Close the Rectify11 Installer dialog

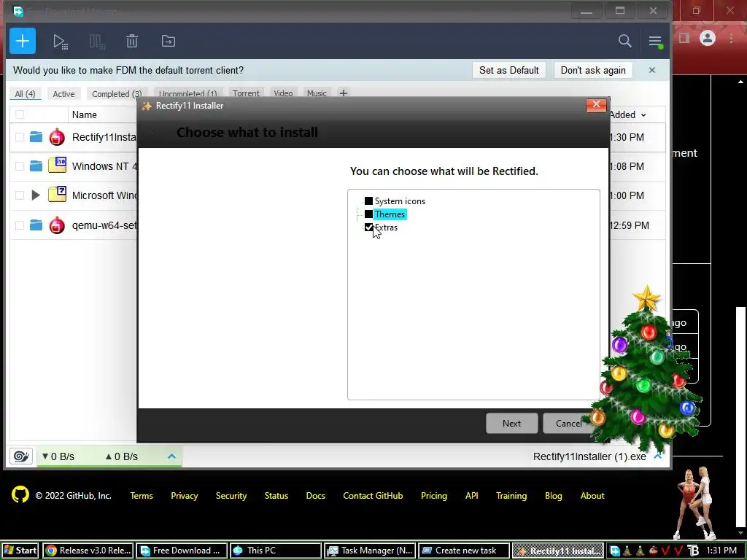tap(596, 105)
